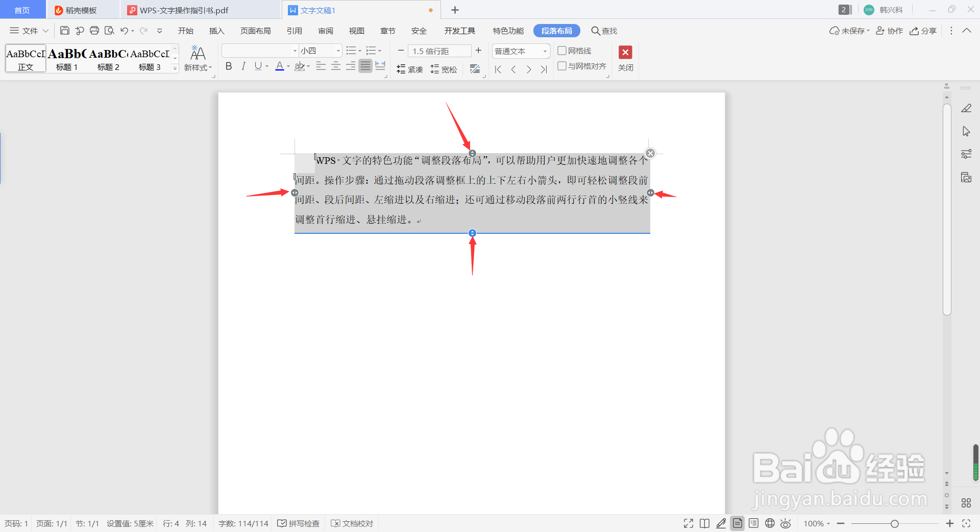Open the 文件 menu dropdown
Viewport: 980px width, 532px height.
coord(29,31)
